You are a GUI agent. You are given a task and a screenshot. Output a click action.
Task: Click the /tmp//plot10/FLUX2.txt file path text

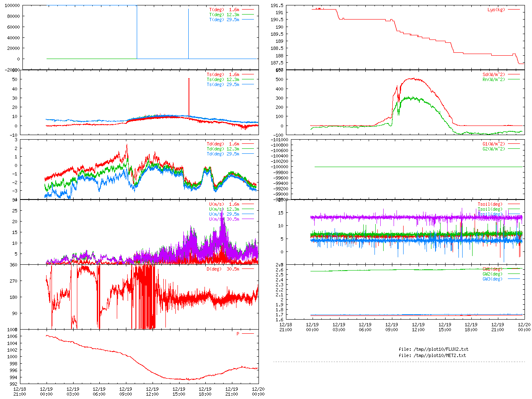[433, 349]
